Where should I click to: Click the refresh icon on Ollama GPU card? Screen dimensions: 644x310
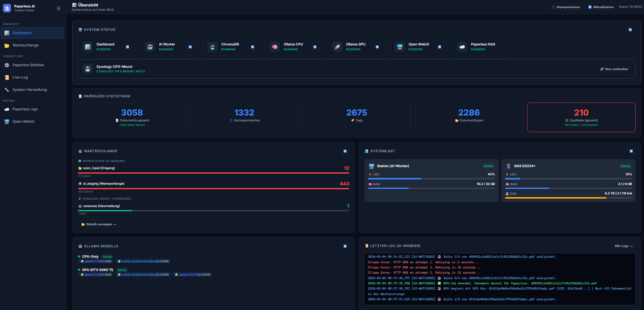point(377,47)
